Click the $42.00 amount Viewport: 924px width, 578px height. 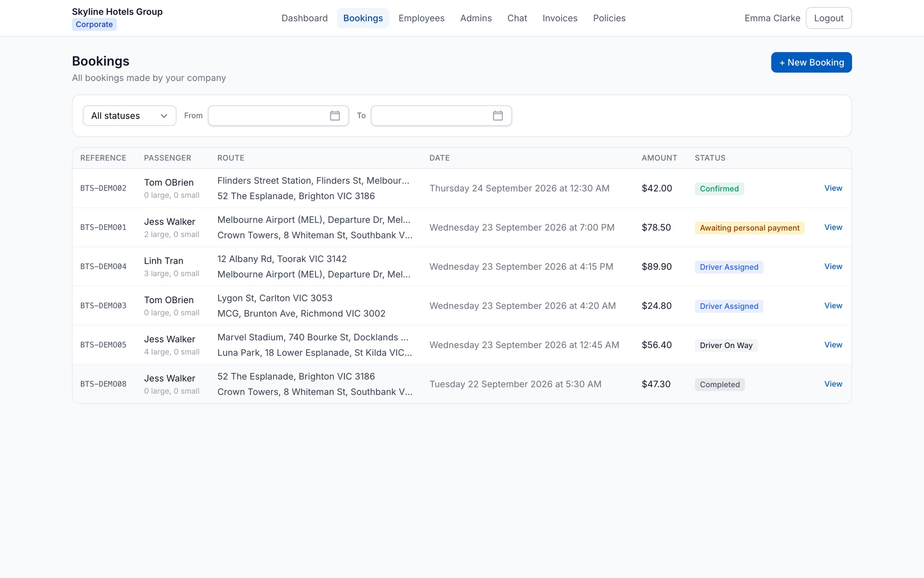pyautogui.click(x=657, y=188)
